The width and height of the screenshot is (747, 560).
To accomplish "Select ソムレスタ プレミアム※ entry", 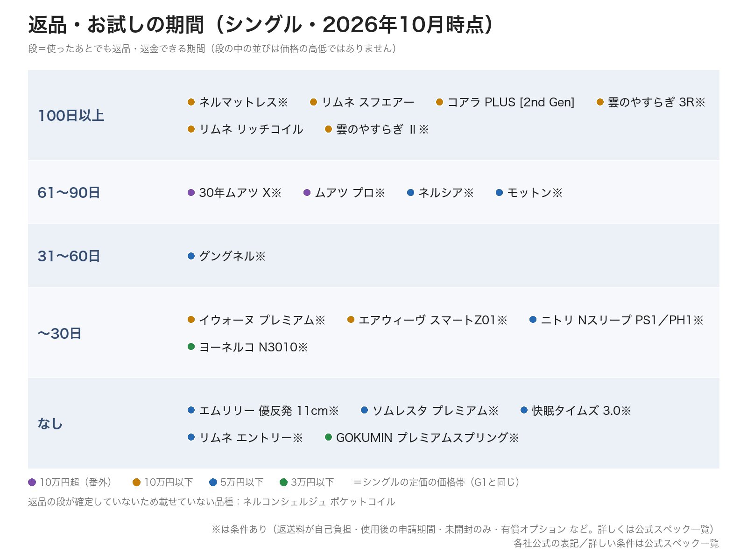I will click(x=430, y=411).
